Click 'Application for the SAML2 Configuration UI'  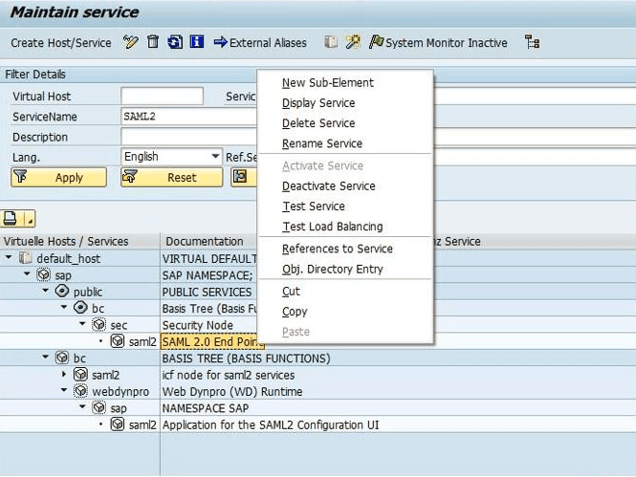point(270,425)
